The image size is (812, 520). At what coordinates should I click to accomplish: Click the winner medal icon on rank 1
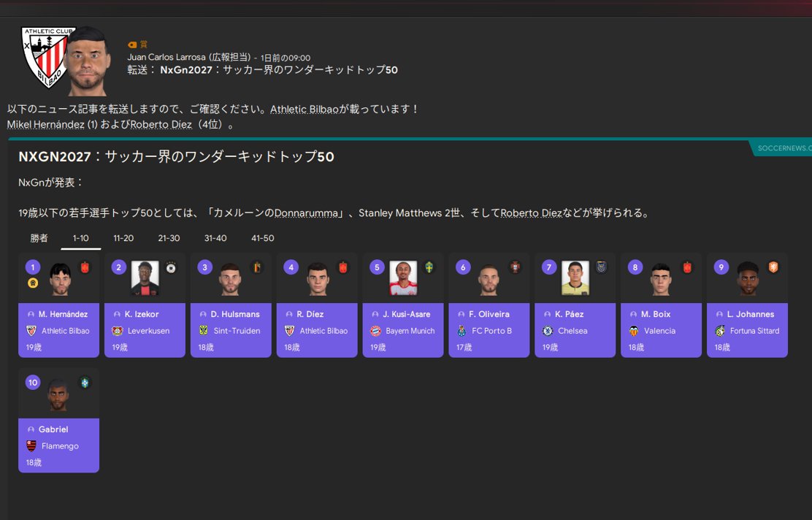click(33, 283)
